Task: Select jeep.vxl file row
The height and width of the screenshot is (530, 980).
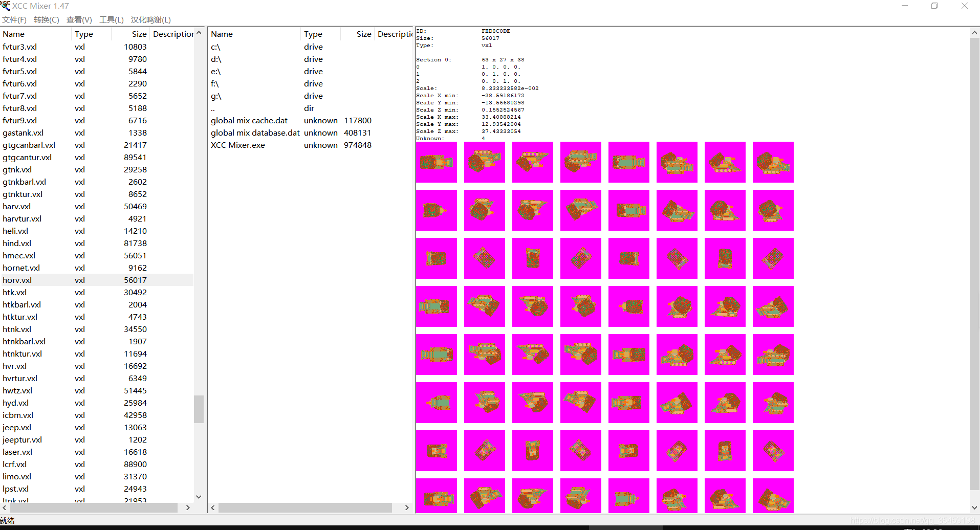Action: click(97, 428)
